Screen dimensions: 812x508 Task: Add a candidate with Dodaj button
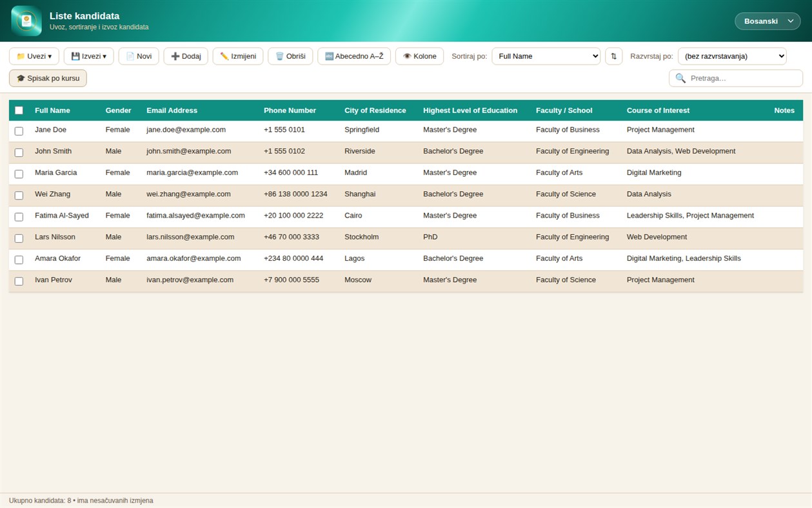pos(186,56)
